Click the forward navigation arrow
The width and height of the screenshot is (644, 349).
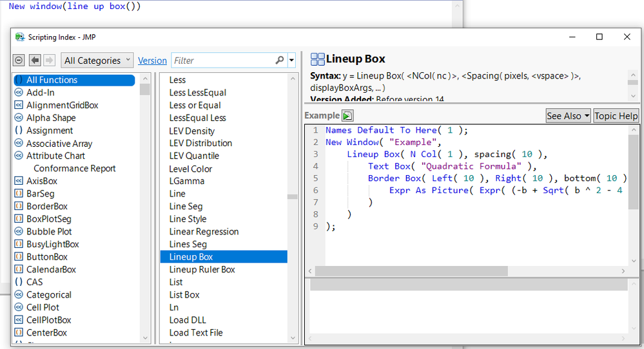tap(50, 61)
